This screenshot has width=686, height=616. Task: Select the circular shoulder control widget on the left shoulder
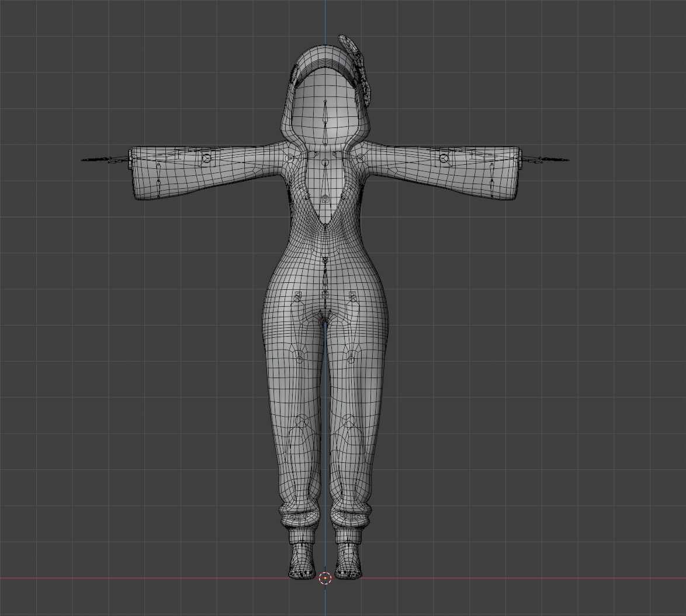(x=290, y=158)
